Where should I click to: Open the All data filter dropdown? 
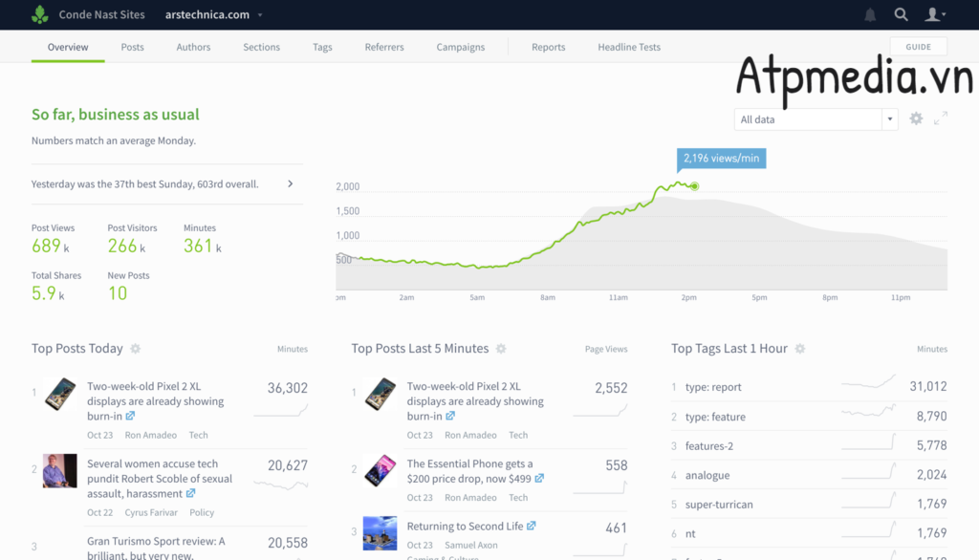pos(816,119)
